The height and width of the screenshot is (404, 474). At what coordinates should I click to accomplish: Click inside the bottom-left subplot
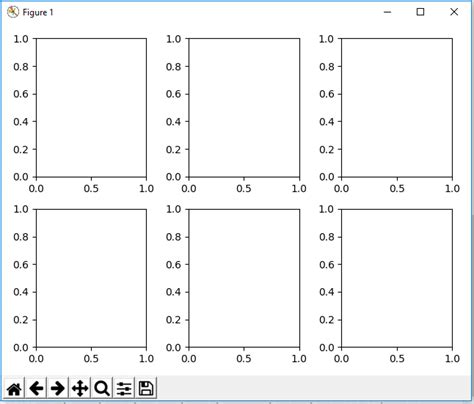(x=91, y=278)
